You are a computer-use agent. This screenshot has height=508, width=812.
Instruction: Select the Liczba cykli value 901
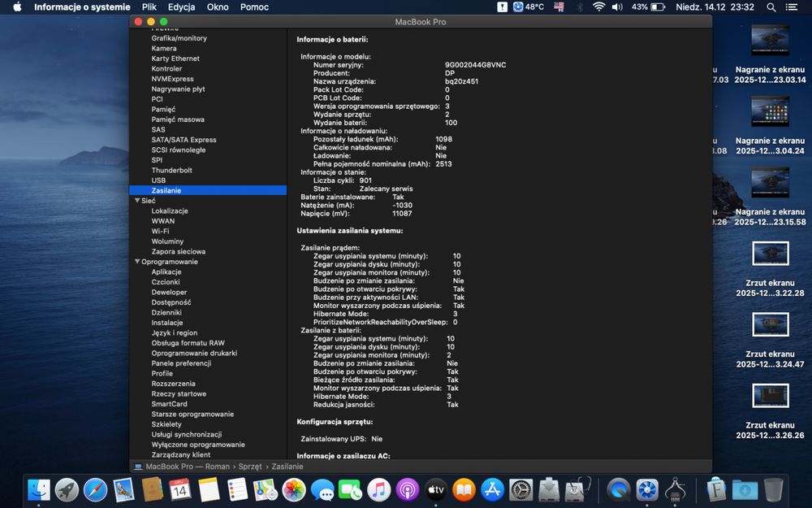pos(365,180)
